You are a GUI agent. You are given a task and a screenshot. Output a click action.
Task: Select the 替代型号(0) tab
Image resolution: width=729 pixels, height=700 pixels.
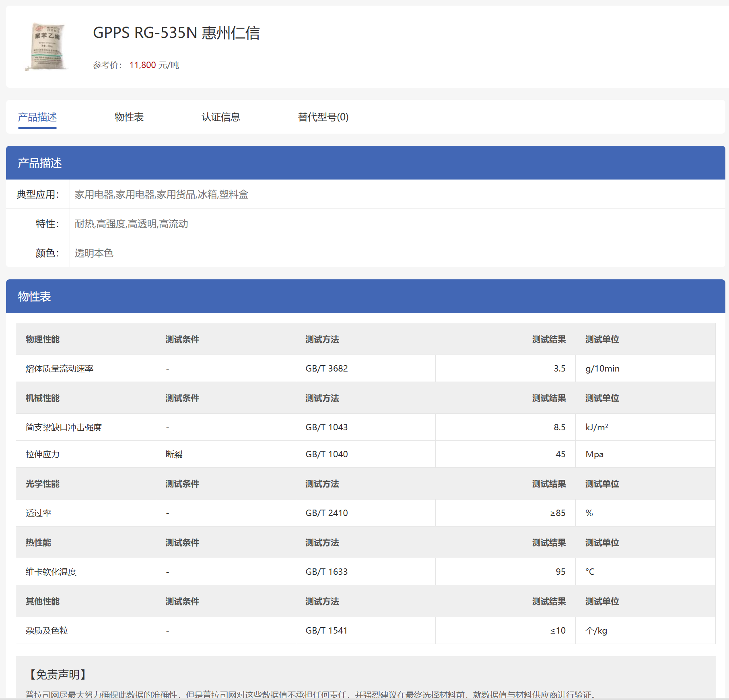pyautogui.click(x=323, y=117)
